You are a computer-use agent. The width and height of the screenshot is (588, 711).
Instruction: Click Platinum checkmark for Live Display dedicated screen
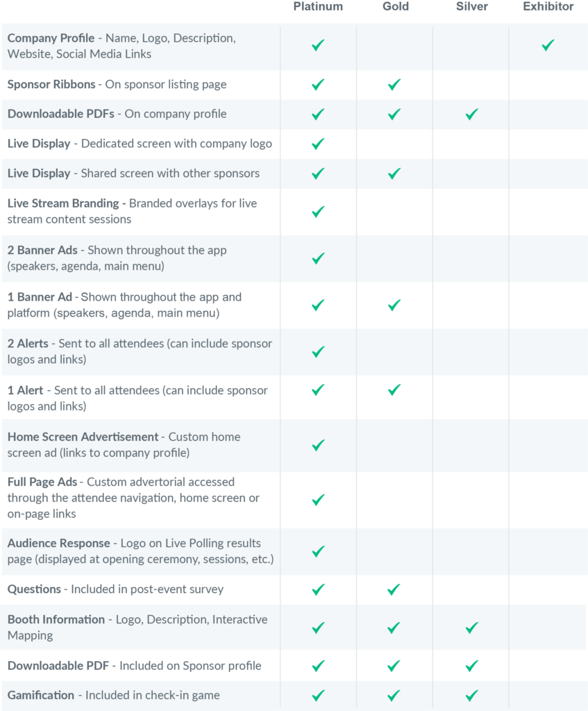318,144
